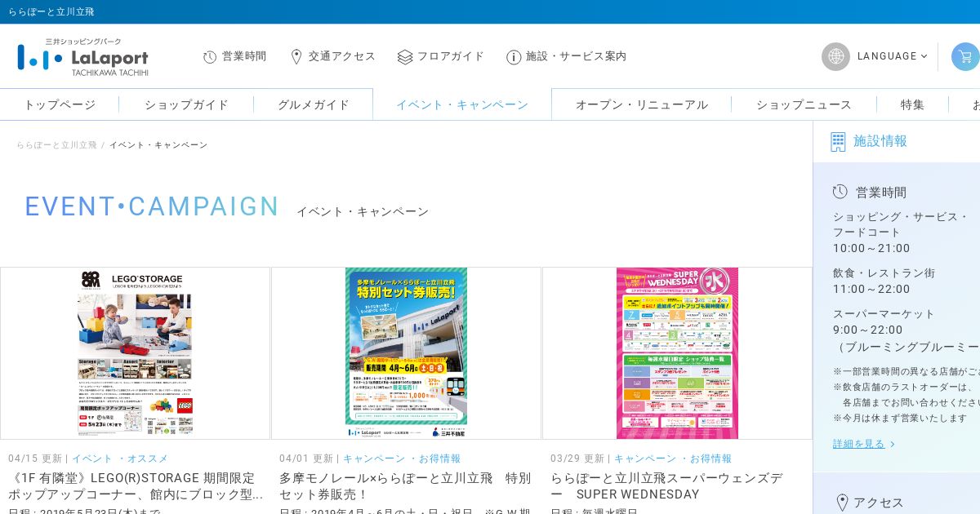Click the LaLaport Tachikawa Tachihi logo

pyautogui.click(x=82, y=56)
